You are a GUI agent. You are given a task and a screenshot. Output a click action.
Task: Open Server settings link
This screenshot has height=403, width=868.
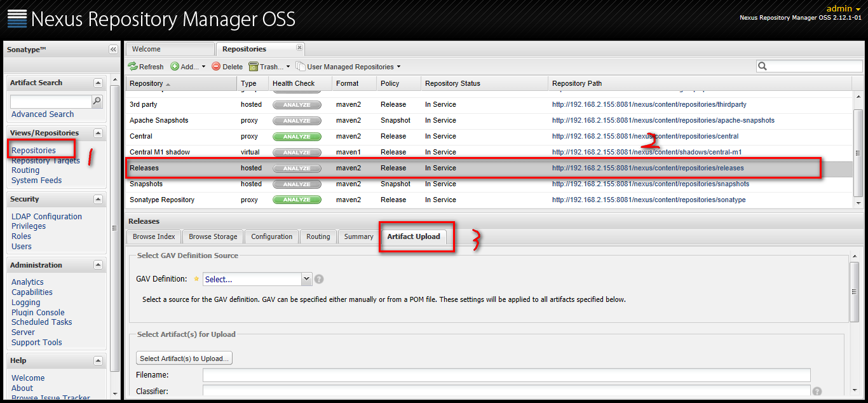click(23, 332)
